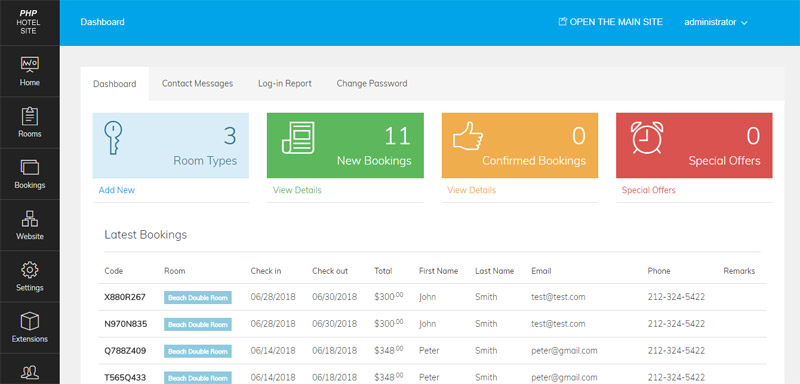Viewport: 800px width, 384px height.
Task: Click Add New under Room Types
Action: tap(117, 190)
